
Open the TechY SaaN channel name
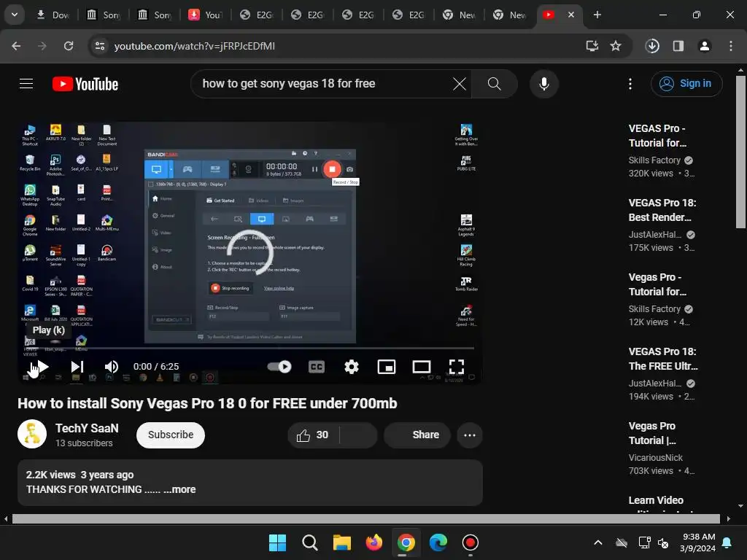tap(87, 428)
